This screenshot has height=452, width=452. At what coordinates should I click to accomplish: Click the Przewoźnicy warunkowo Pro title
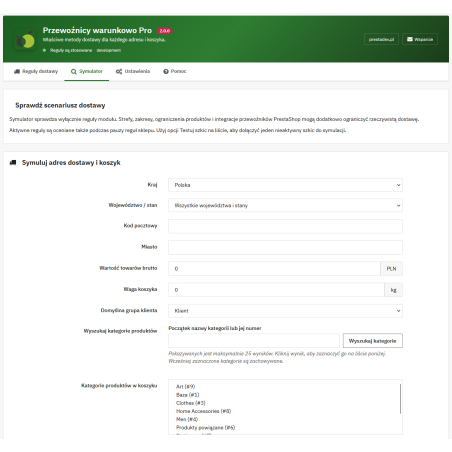[x=97, y=30]
